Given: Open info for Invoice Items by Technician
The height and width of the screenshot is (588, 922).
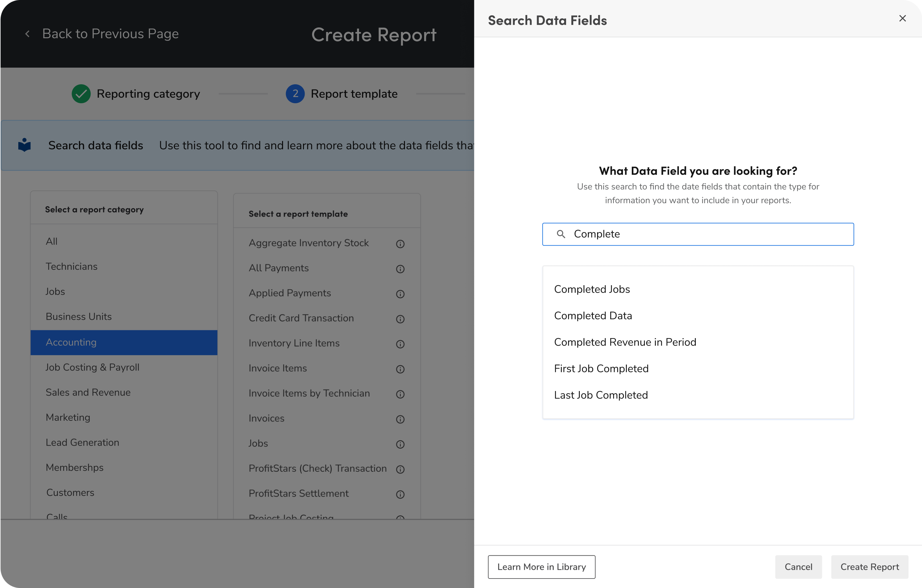Looking at the screenshot, I should click(x=400, y=394).
